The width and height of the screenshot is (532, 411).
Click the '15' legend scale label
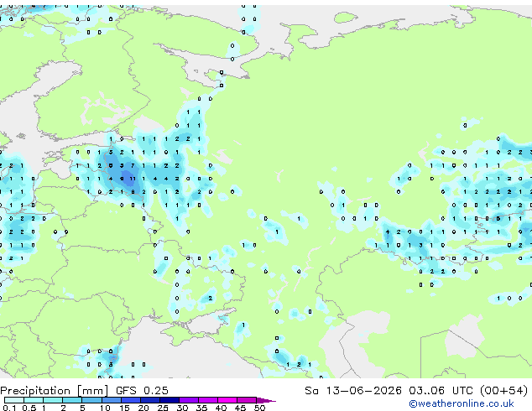coord(124,408)
